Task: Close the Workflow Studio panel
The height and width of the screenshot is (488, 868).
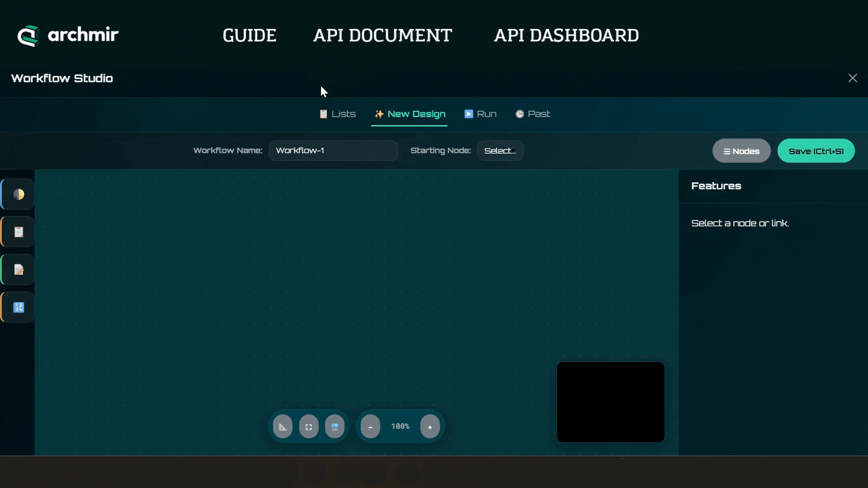Action: click(x=853, y=78)
